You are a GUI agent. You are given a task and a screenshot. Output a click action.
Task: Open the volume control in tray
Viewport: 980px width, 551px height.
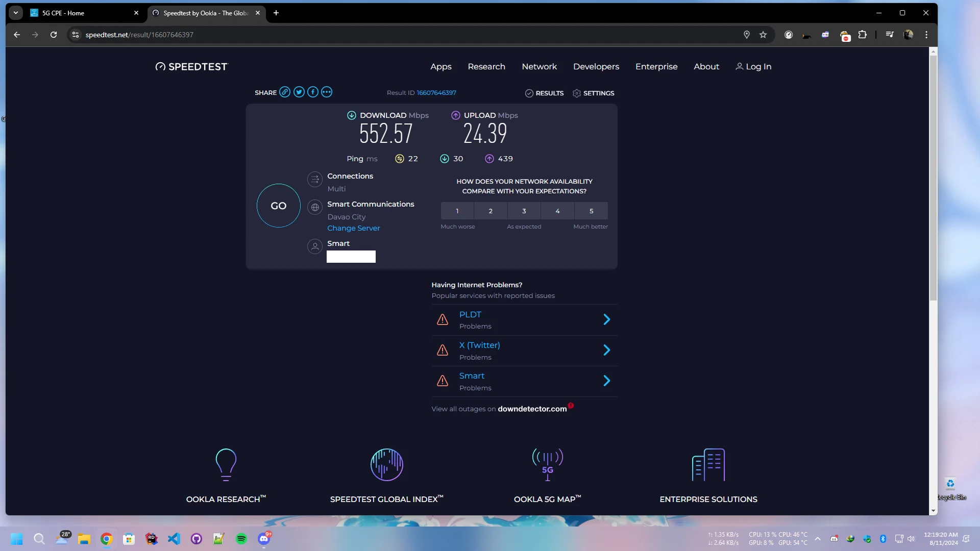[911, 539]
